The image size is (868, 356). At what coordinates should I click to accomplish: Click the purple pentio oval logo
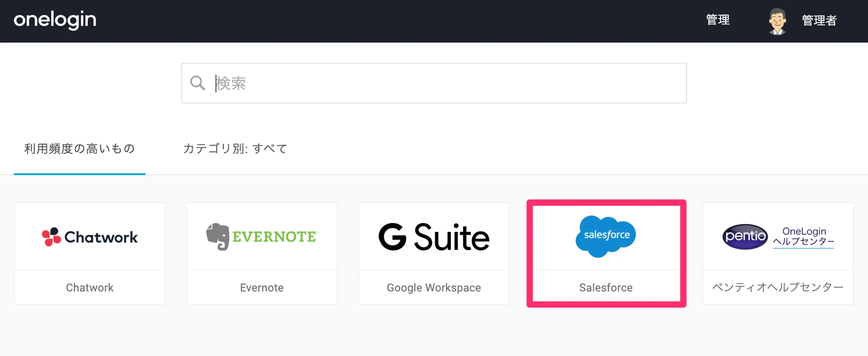coord(745,236)
